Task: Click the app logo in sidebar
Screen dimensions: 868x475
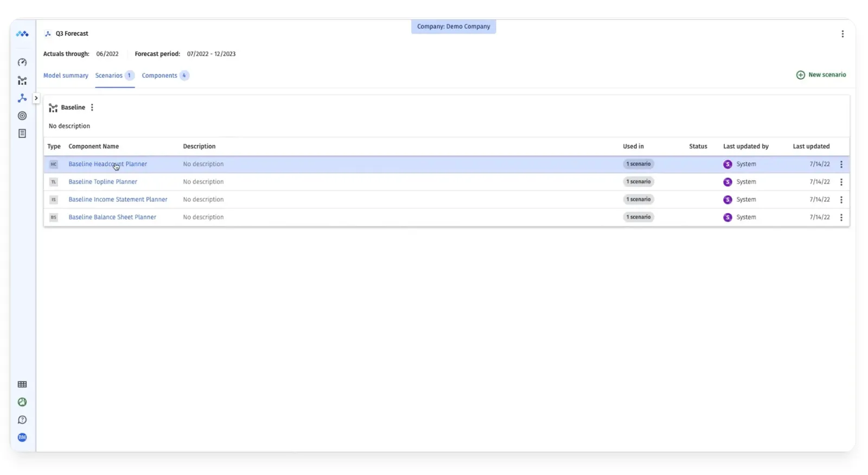Action: point(22,34)
